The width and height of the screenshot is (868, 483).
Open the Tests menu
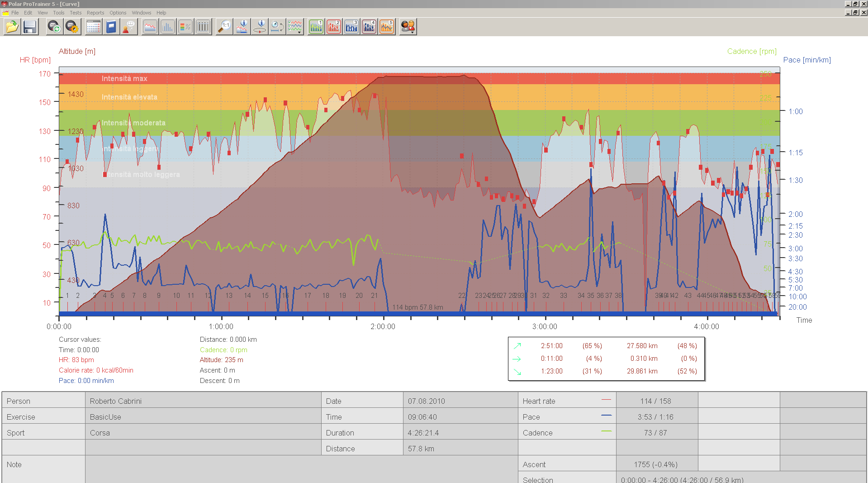coord(76,13)
